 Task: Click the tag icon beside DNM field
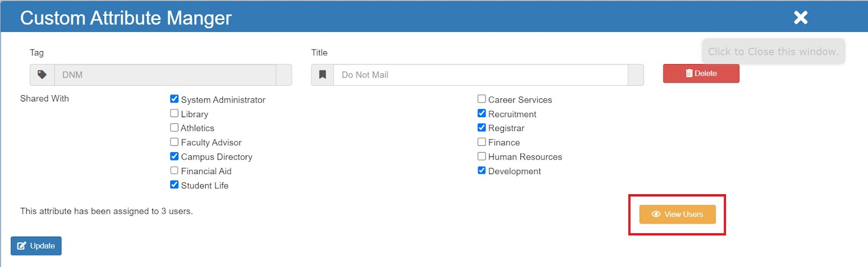click(42, 75)
